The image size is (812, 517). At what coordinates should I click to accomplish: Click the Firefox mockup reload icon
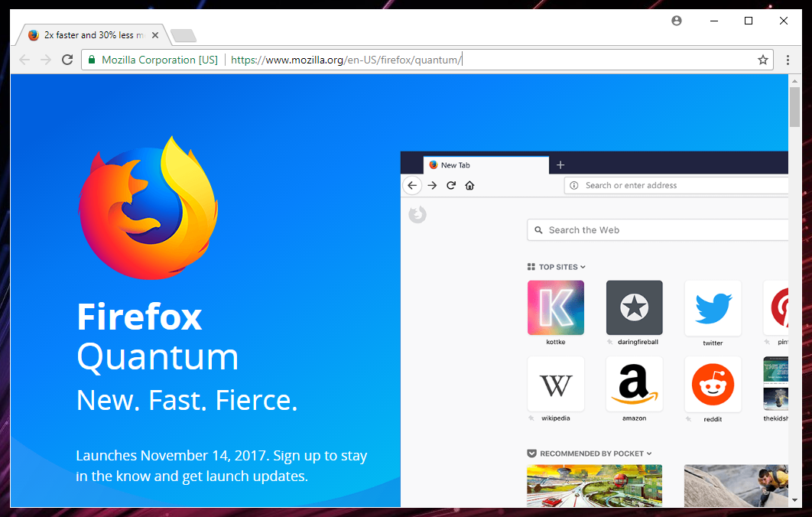click(x=451, y=185)
